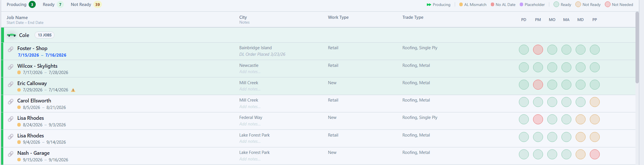644x165 pixels.
Task: Click the 8/5/2026 – 8/21/2026 date range
Action: pyautogui.click(x=44, y=108)
